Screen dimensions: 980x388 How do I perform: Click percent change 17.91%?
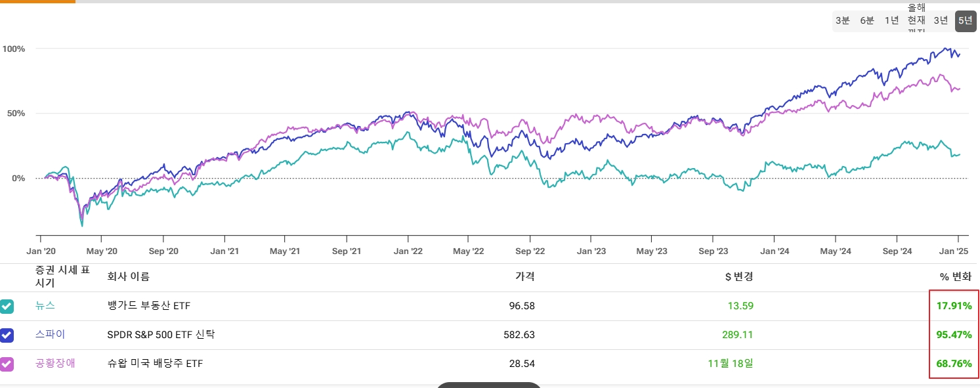click(954, 306)
